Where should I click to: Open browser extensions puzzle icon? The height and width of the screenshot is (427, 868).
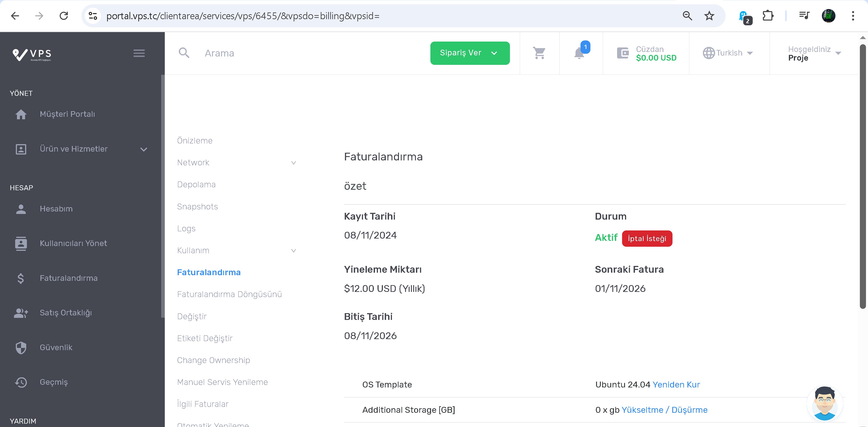tap(768, 16)
